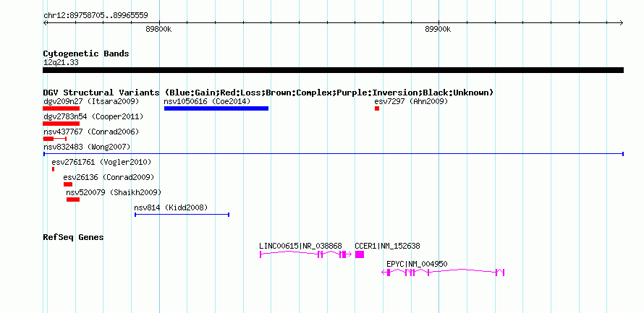Viewport: 644px width, 313px height.
Task: Click the red nsv437767 variant bar
Action: pyautogui.click(x=54, y=139)
